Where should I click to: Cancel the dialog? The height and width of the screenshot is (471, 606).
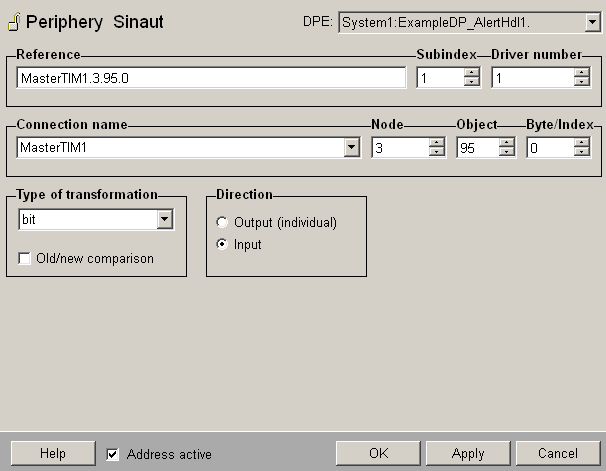pyautogui.click(x=558, y=454)
